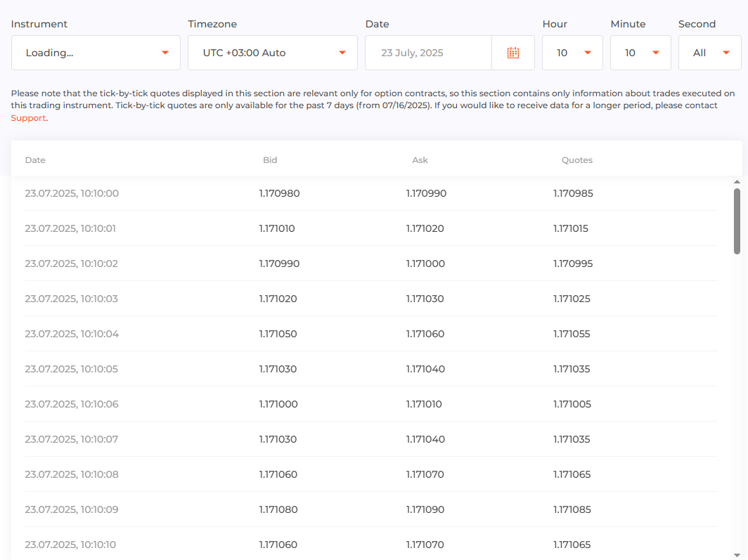Follow the Support link

tap(28, 118)
